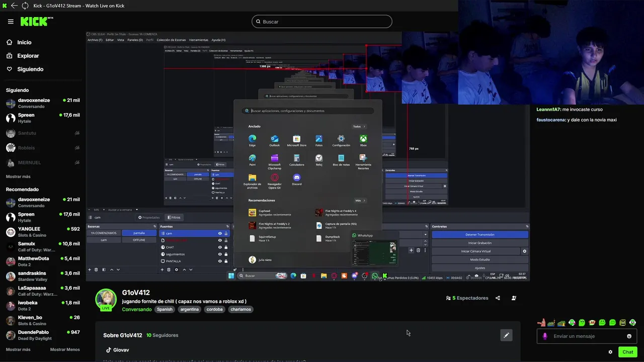644x362 pixels.
Task: Insert the Patrick Star emote
Action: (541, 323)
